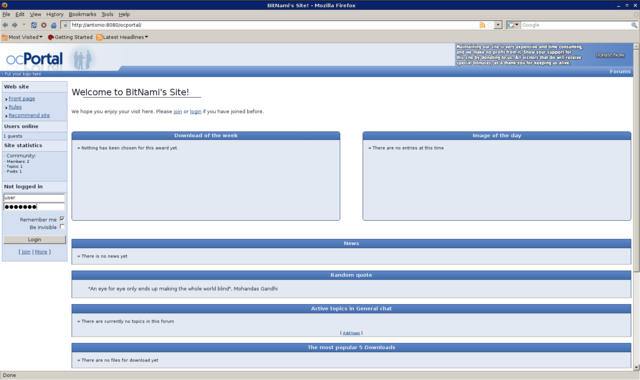Click the 'Done' status bar text
Image resolution: width=640 pixels, height=380 pixels.
click(9, 375)
